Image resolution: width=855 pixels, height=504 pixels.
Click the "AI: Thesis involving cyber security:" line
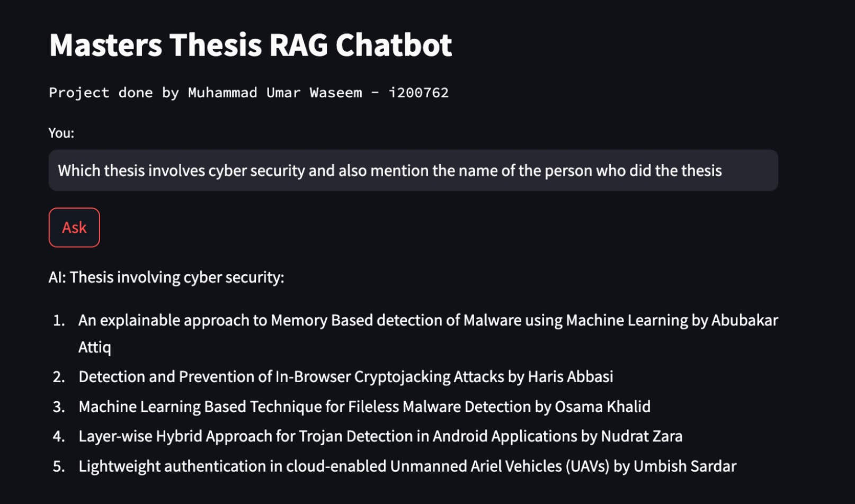click(166, 277)
